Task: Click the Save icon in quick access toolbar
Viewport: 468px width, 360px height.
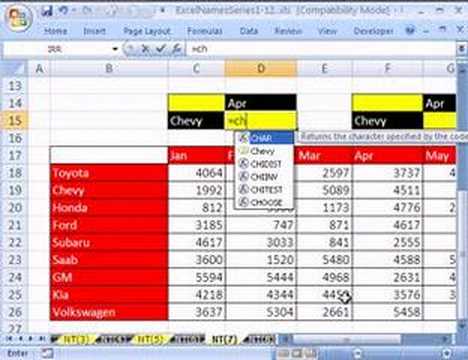Action: pos(47,11)
